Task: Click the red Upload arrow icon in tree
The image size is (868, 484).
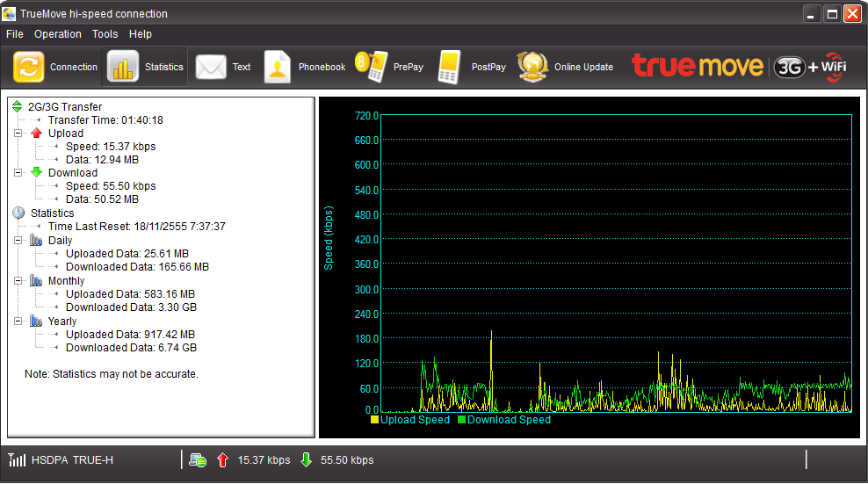Action: (x=37, y=133)
